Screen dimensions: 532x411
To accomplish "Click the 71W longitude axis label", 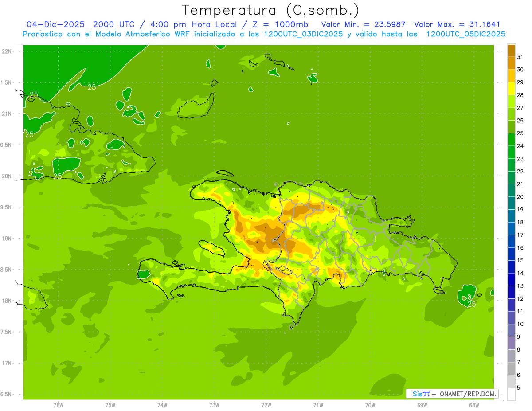I will (x=318, y=405).
